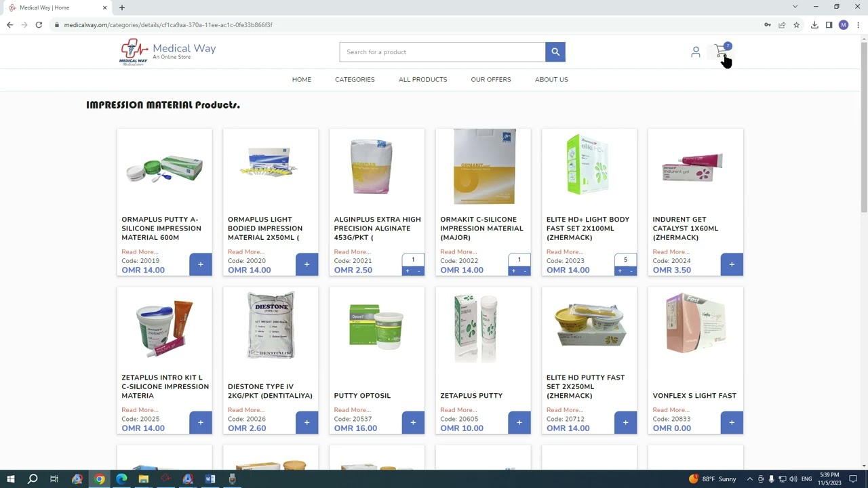
Task: Open the CATEGORIES menu item
Action: click(x=355, y=79)
